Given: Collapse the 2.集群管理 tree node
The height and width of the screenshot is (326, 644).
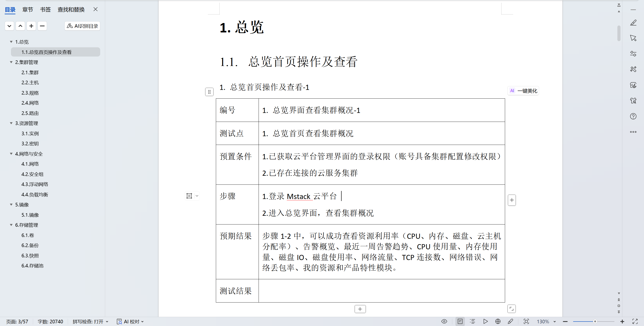Looking at the screenshot, I should pos(11,62).
